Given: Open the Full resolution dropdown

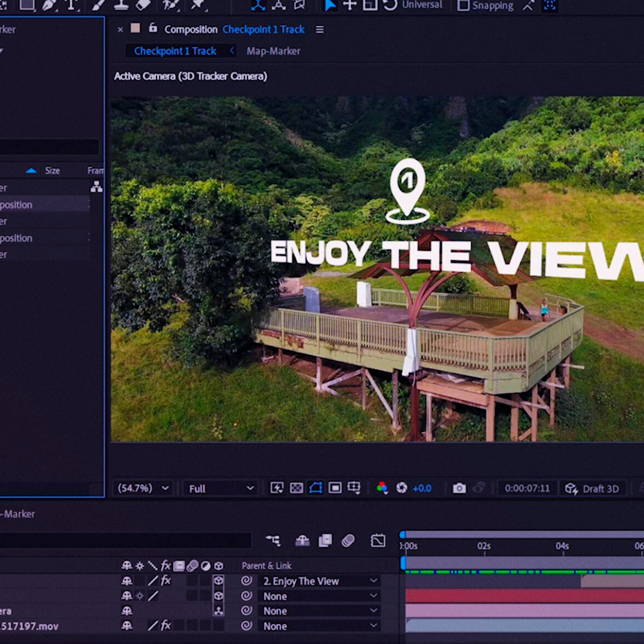Looking at the screenshot, I should (221, 488).
